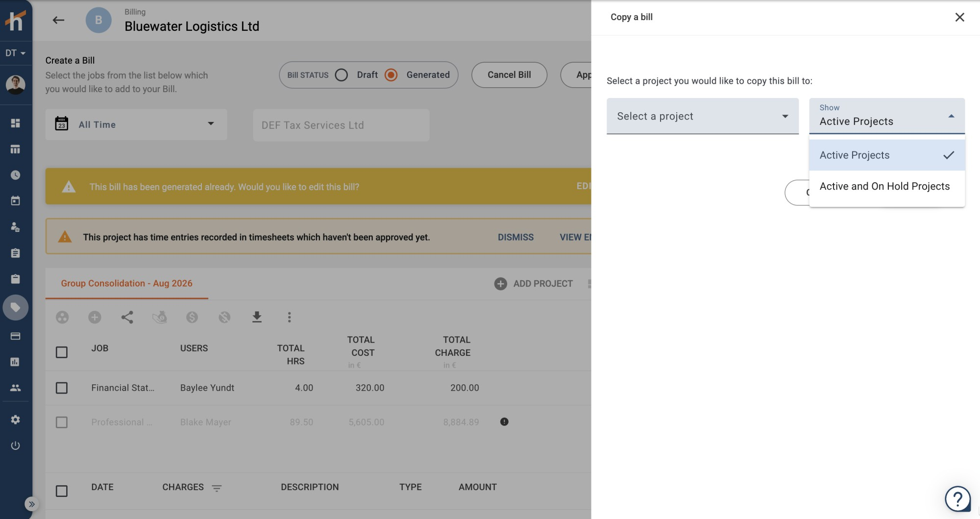Click the Cancel Bill button
Viewport: 980px width, 519px height.
tap(509, 75)
